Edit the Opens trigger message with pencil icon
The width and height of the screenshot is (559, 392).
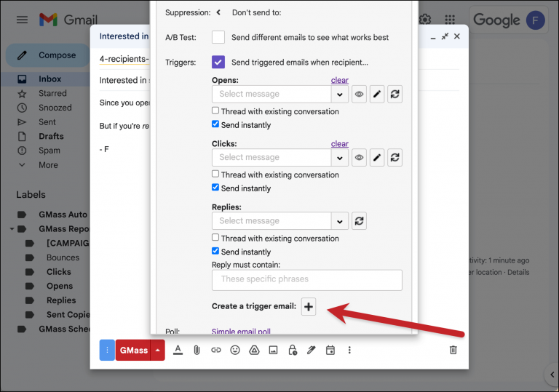377,94
